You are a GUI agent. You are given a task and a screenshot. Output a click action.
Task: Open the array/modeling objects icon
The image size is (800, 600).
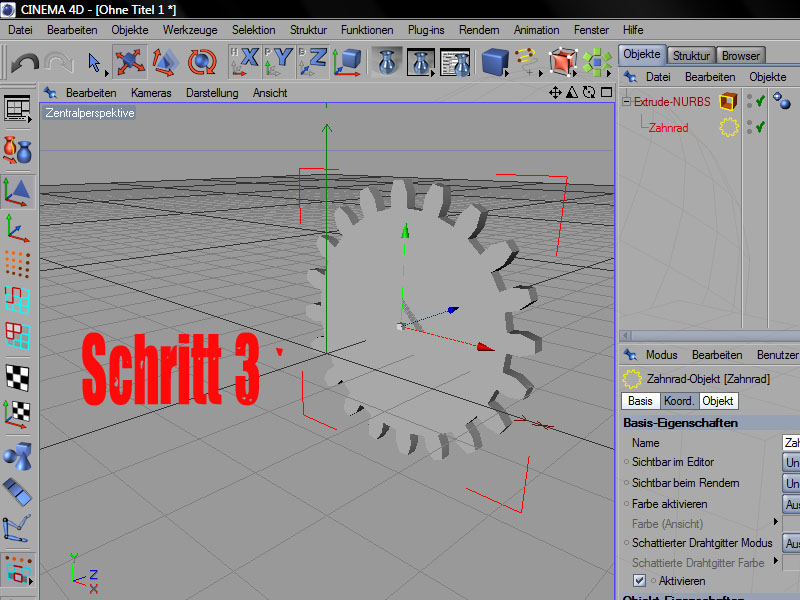pos(596,62)
